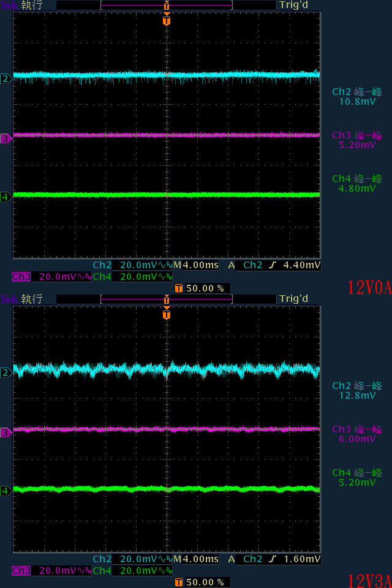Viewport: 392px width, 588px height.
Task: Click the rising edge trigger slope icon beside 4.40mV
Action: [x=273, y=265]
